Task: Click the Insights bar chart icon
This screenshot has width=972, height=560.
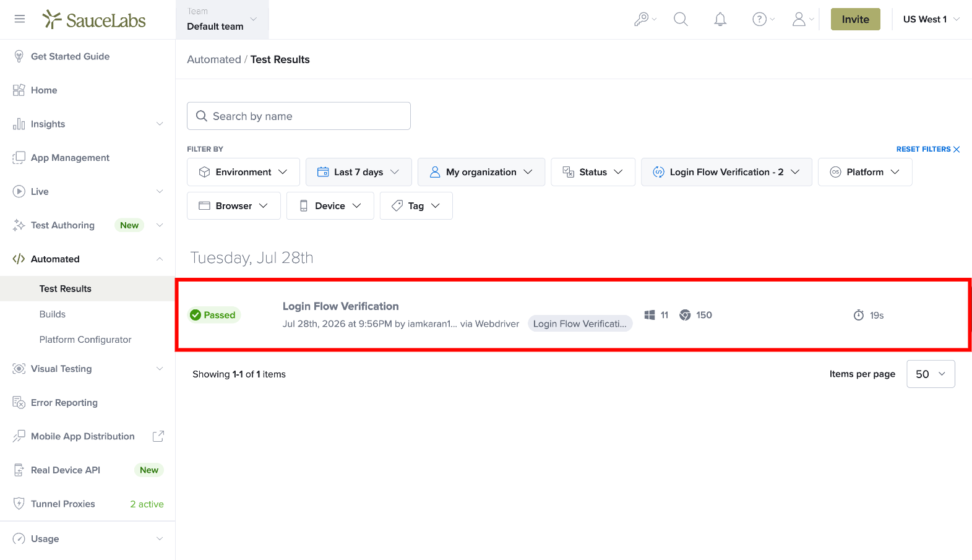Action: point(19,124)
